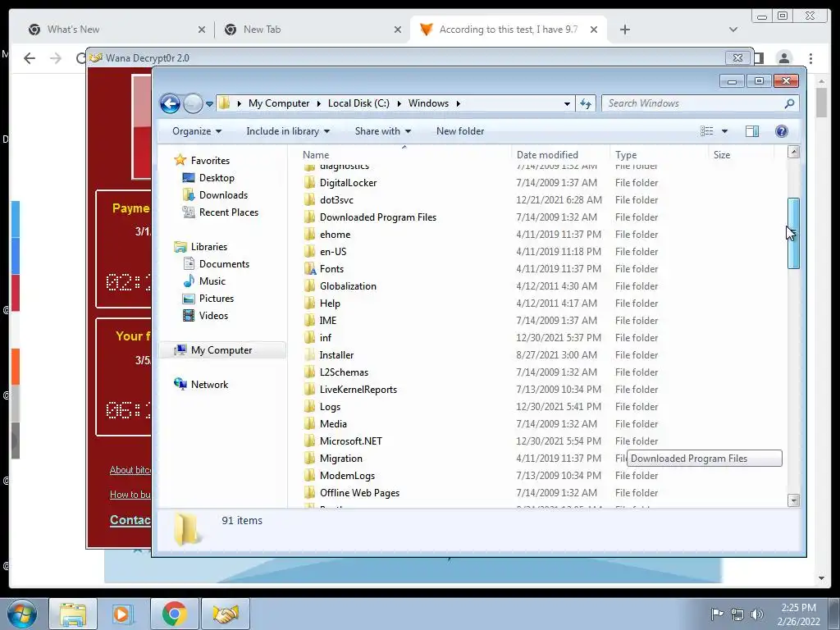
Task: Select the Logs folder icon
Action: pyautogui.click(x=309, y=407)
